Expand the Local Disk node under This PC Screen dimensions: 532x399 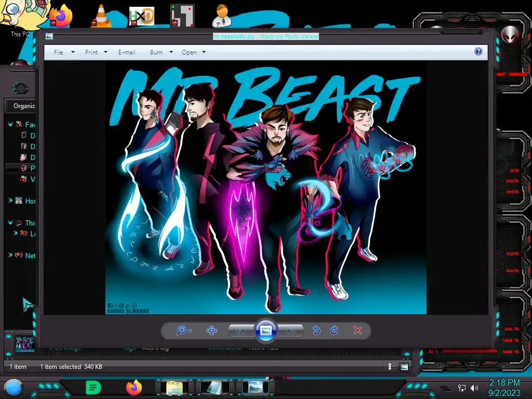point(15,233)
